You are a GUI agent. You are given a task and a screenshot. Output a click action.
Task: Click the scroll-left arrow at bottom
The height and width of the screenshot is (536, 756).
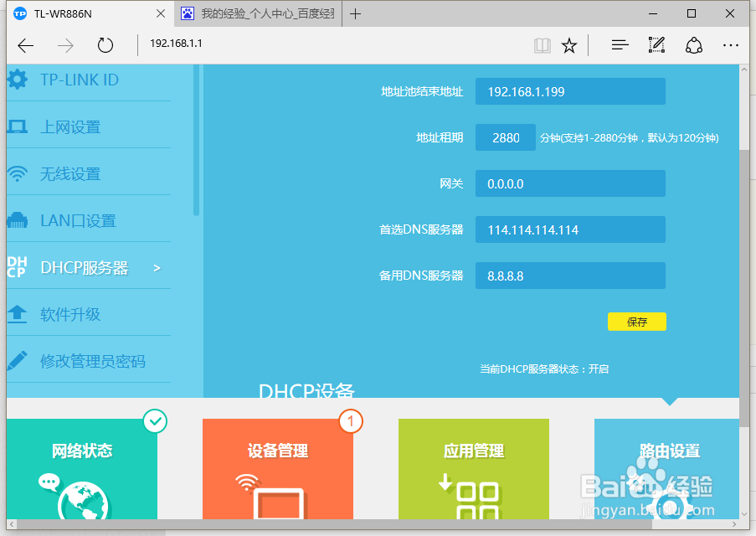[x=12, y=524]
